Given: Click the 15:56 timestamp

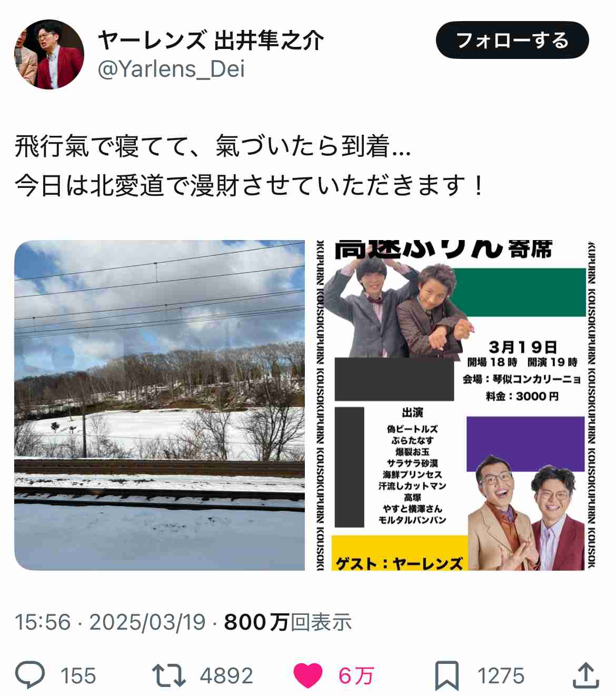Looking at the screenshot, I should coord(43,622).
